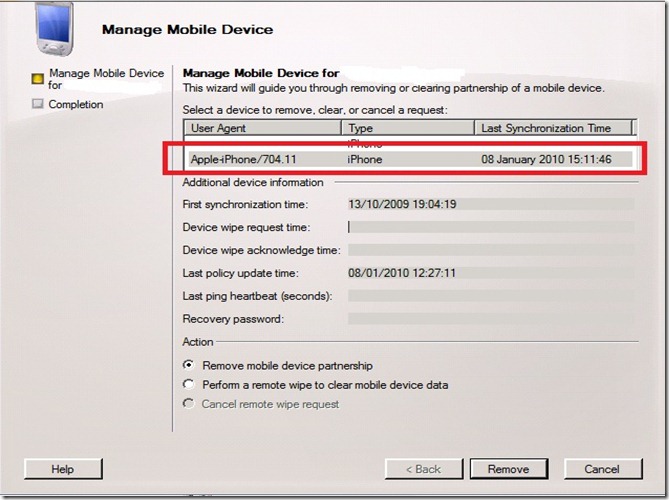Image resolution: width=669 pixels, height=500 pixels.
Task: Click the First synchronization time value 13/10/2009
Action: coord(402,204)
